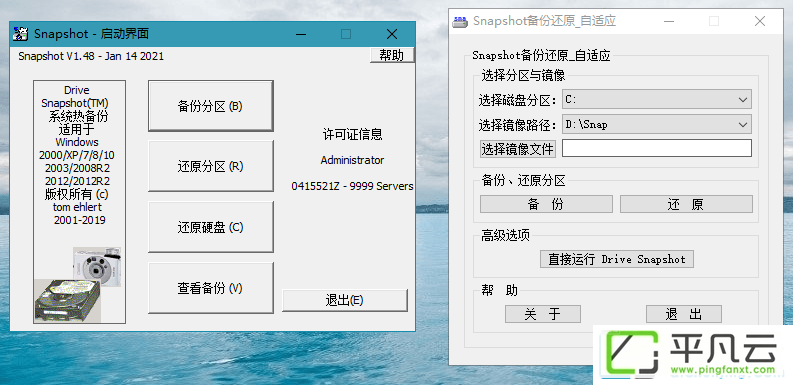Image resolution: width=793 pixels, height=385 pixels.
Task: Click the Snapshot V1.48 - Jan 14 2021 text
Action: click(91, 56)
